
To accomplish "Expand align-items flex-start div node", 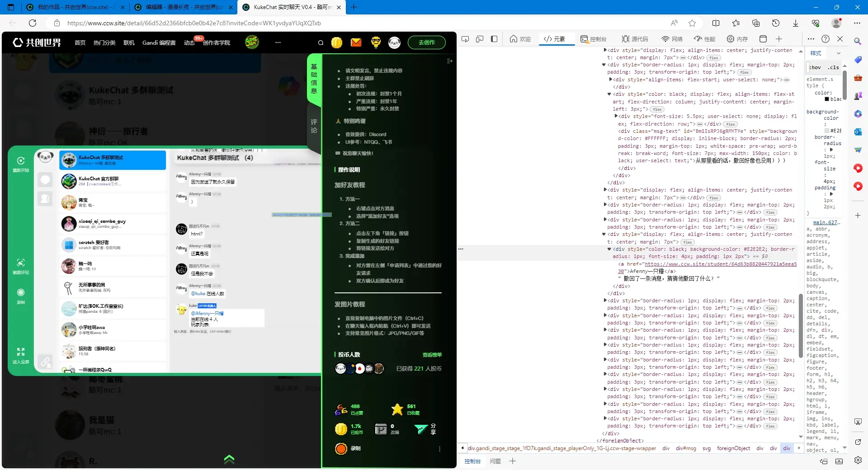I will (x=610, y=80).
